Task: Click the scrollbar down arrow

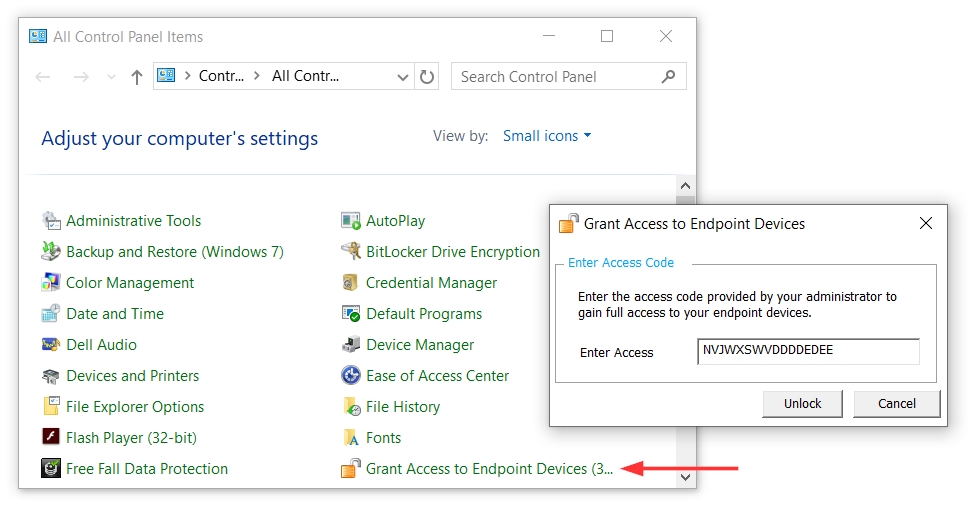Action: (x=685, y=478)
